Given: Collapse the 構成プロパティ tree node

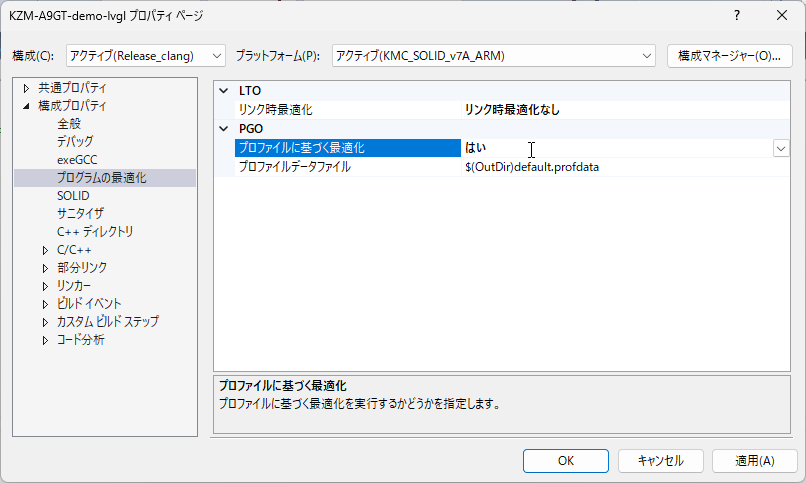Looking at the screenshot, I should [26, 106].
